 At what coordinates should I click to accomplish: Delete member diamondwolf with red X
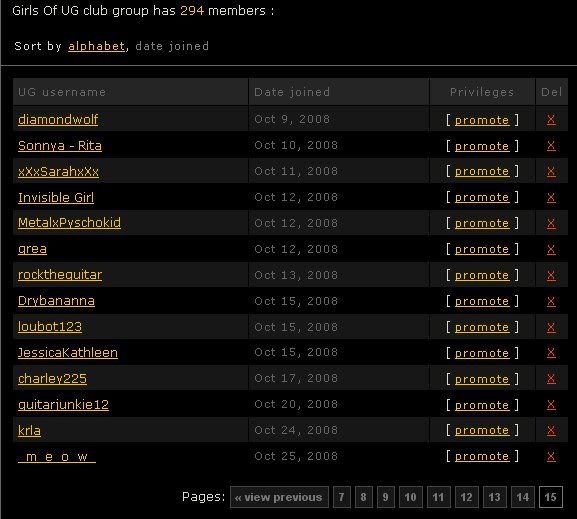[551, 120]
